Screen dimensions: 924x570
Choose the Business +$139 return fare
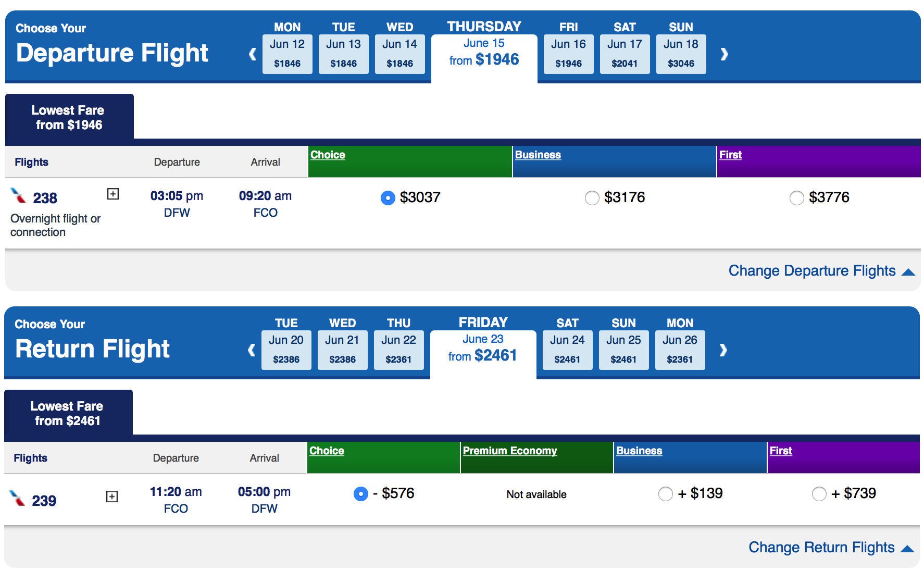(666, 494)
